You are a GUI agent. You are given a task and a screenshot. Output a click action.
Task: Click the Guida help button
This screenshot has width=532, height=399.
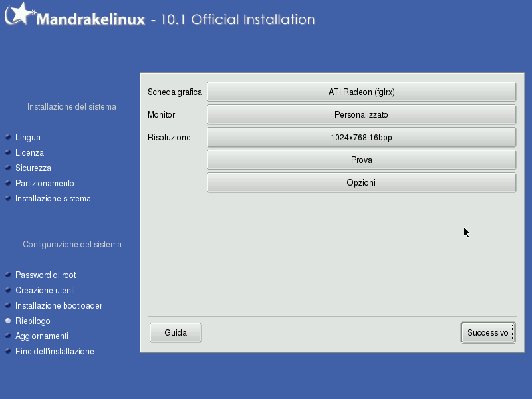tap(176, 333)
